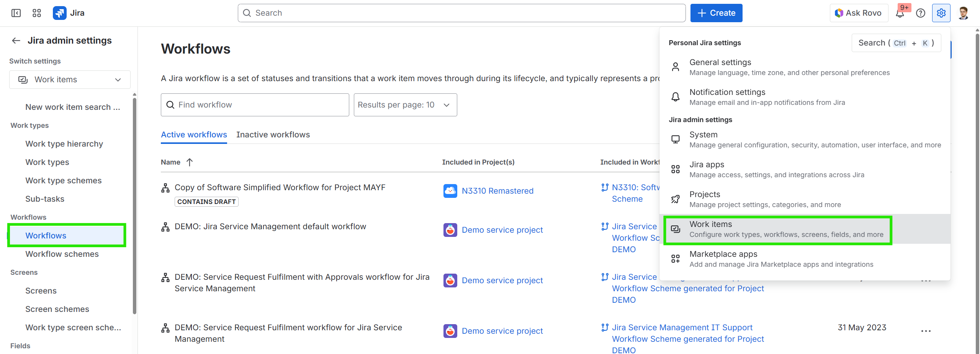Click the CONTAINS DRAFT lozenge

(206, 202)
